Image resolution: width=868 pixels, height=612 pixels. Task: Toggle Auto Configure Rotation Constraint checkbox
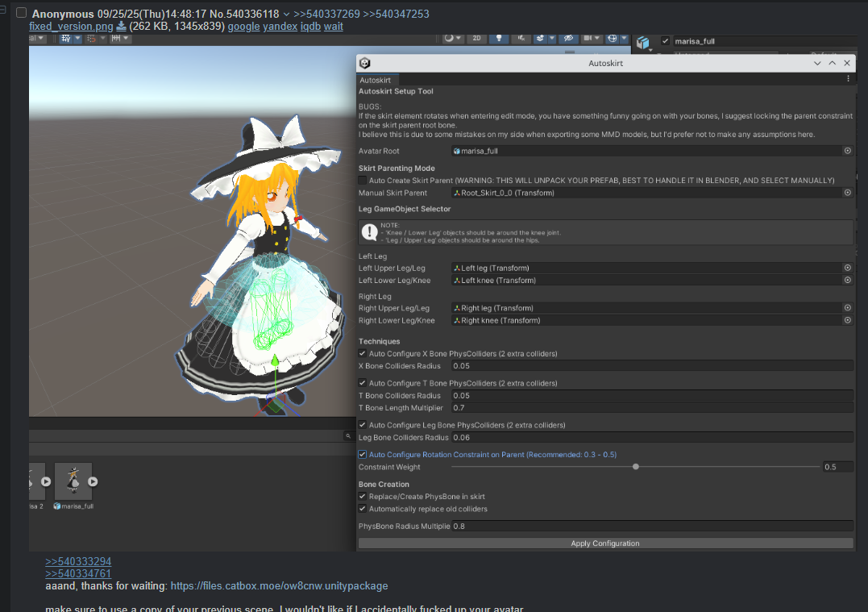click(363, 454)
